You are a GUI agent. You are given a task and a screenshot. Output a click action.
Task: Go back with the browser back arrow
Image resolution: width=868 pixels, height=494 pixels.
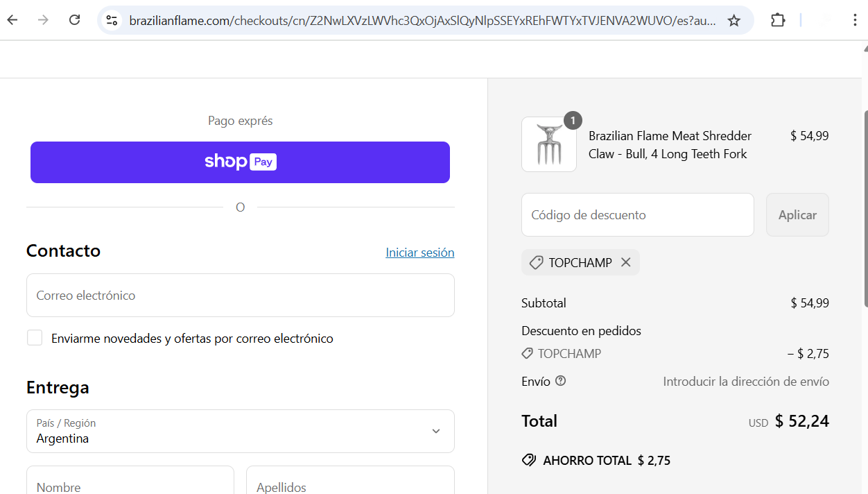12,20
